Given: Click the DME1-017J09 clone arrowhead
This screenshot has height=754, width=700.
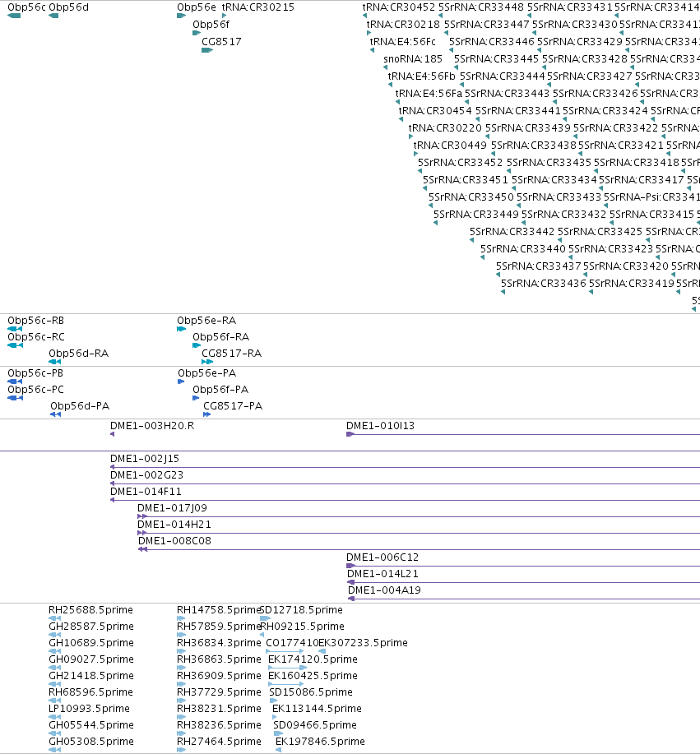Looking at the screenshot, I should (142, 516).
